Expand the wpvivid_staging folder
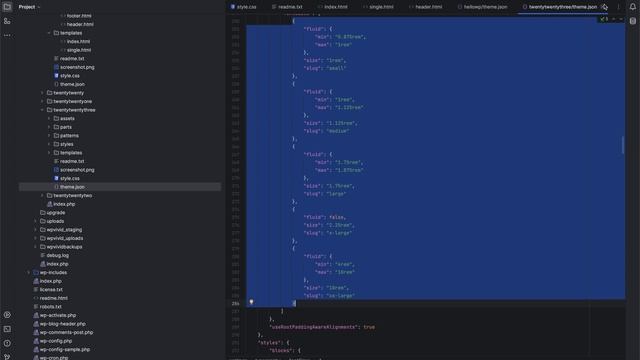Image resolution: width=640 pixels, height=360 pixels. coord(35,230)
